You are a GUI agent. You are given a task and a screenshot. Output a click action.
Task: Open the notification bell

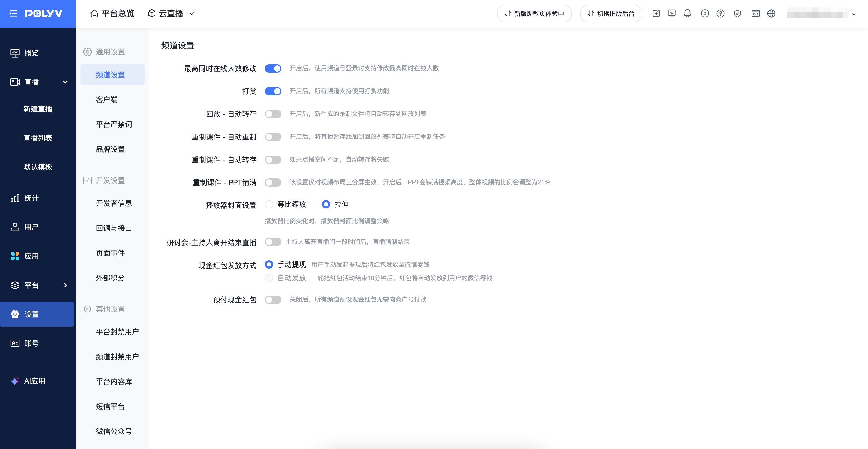coord(687,13)
